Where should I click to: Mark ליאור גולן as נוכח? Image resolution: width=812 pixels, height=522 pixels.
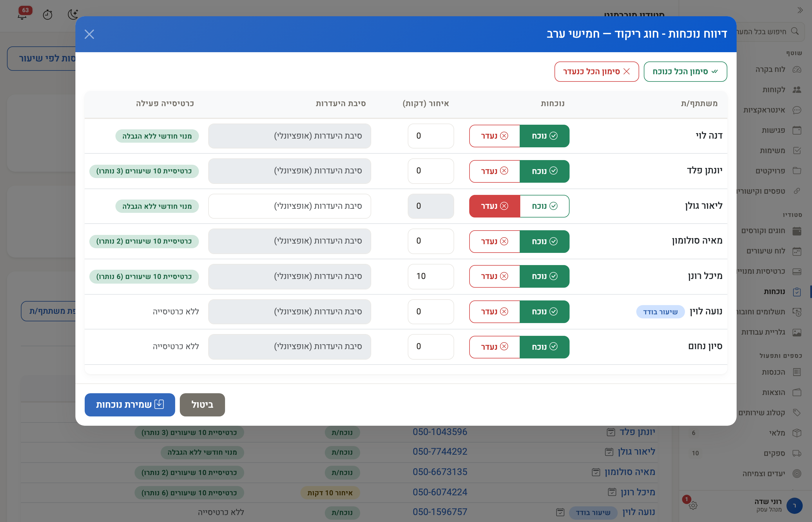click(544, 206)
